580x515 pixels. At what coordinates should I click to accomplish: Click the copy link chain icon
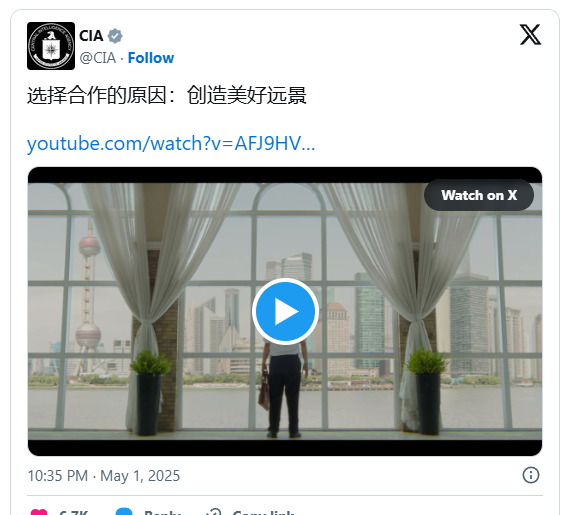coord(214,512)
